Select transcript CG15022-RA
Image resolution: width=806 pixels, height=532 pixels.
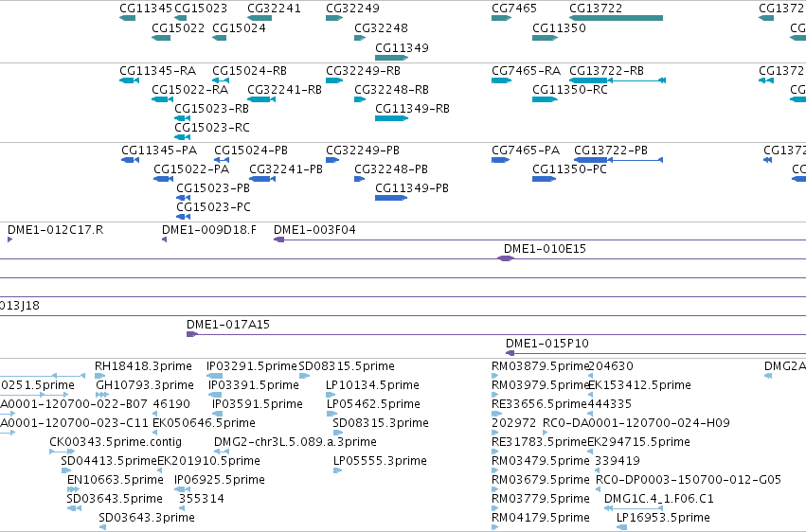tap(189, 90)
